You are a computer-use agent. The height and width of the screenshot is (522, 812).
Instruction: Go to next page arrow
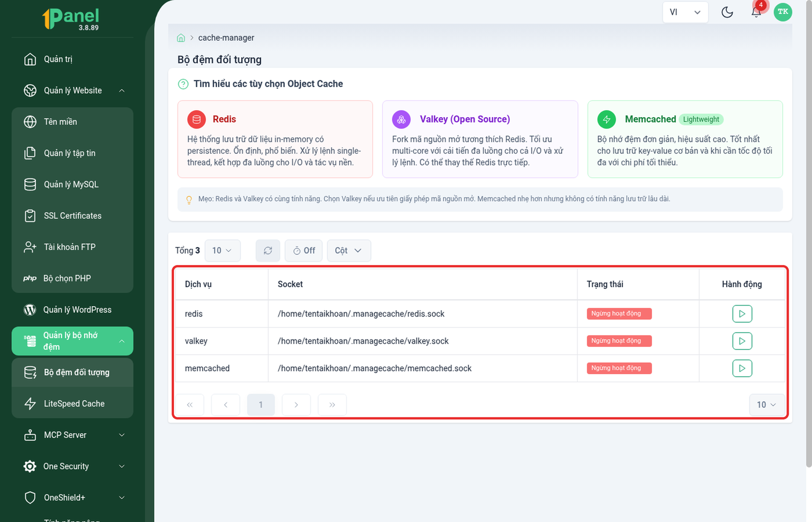(x=296, y=405)
